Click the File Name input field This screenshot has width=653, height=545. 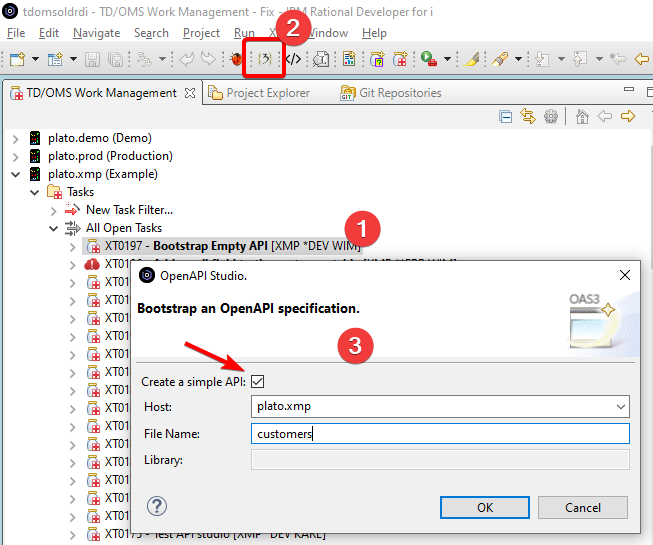[x=440, y=434]
